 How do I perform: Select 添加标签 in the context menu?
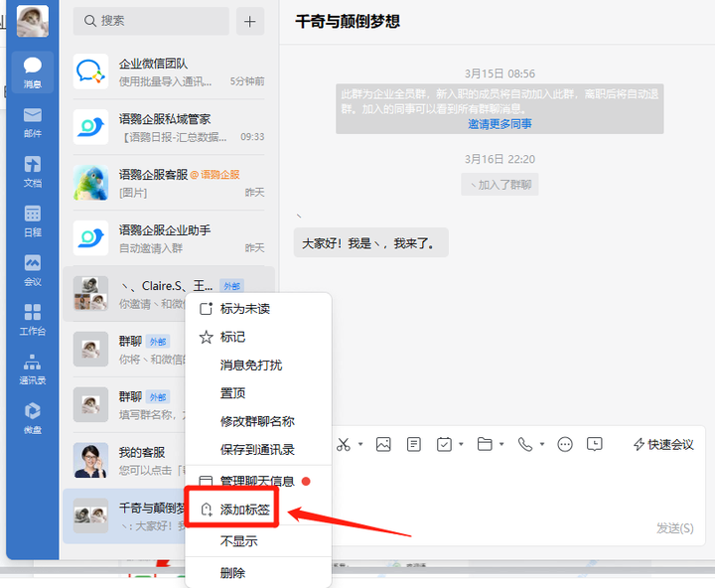pyautogui.click(x=243, y=510)
